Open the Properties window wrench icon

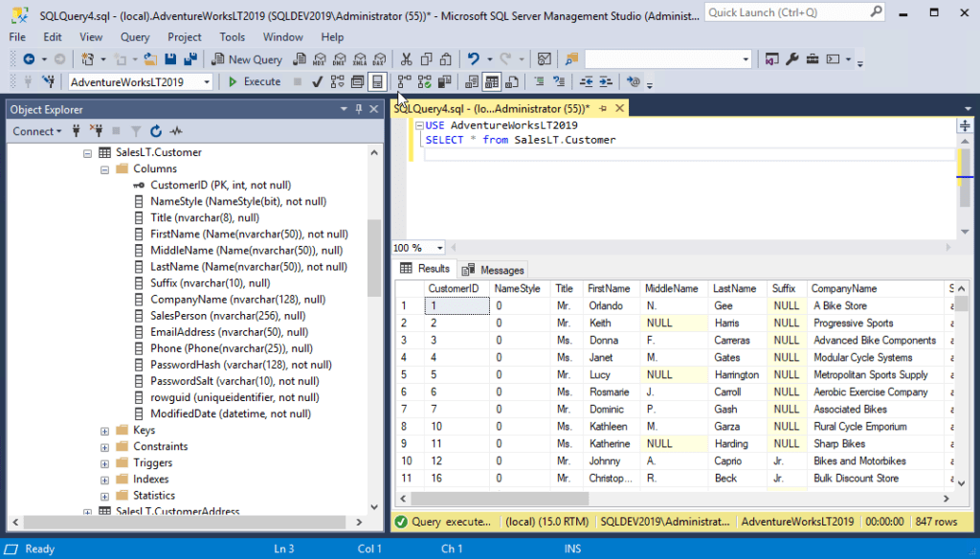point(791,59)
